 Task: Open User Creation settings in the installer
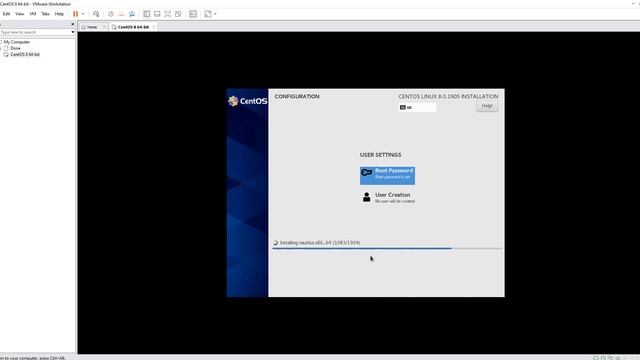(x=388, y=198)
